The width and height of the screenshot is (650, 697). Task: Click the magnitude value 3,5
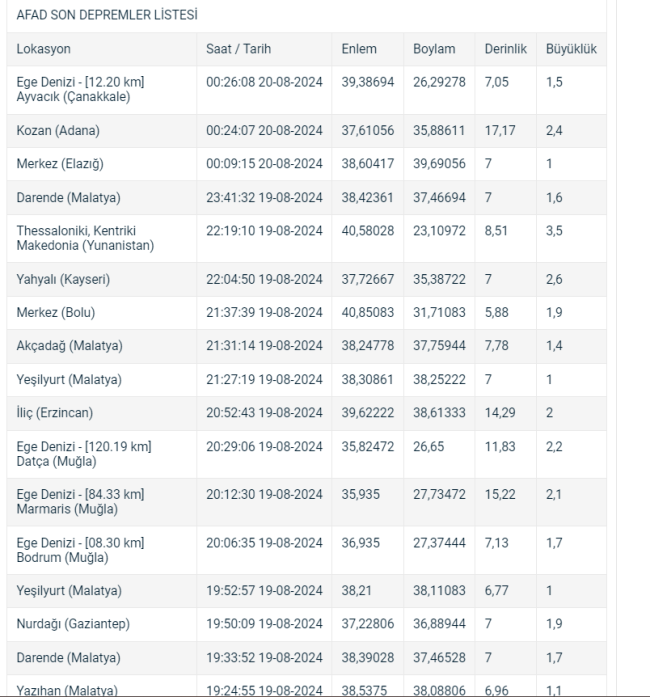554,231
